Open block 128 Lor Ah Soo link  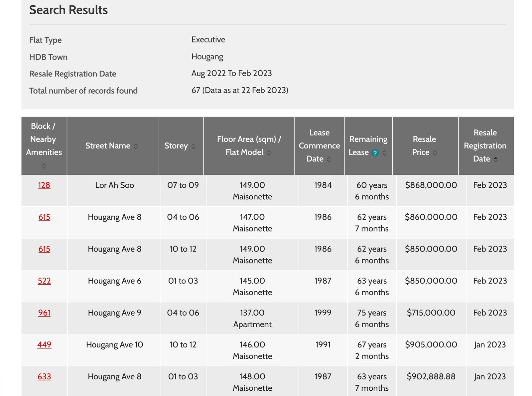[x=44, y=185]
